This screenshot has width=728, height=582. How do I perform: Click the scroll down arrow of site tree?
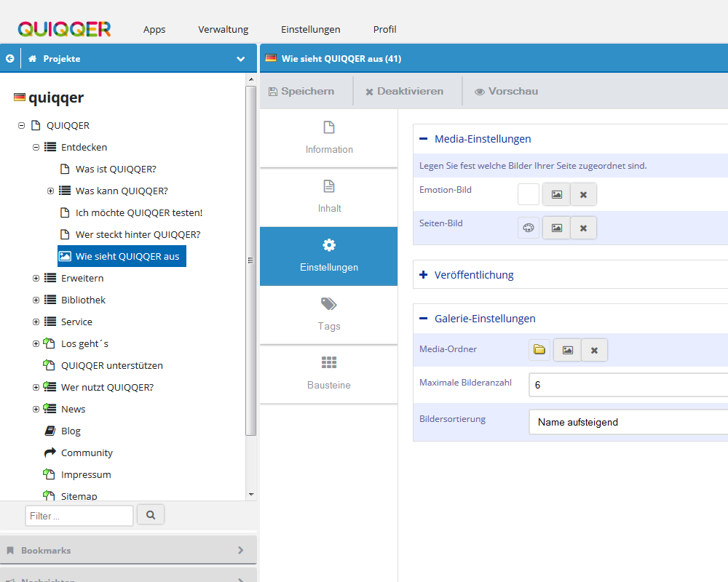pos(251,495)
